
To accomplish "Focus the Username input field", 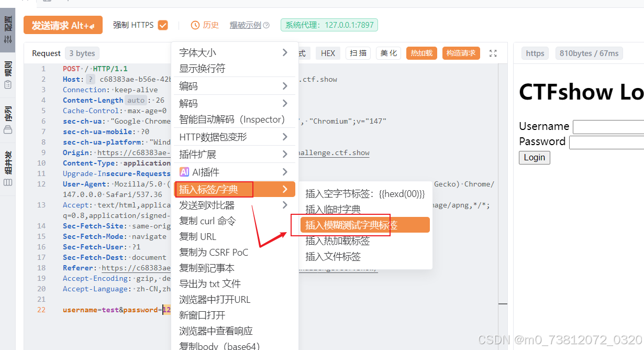I will pyautogui.click(x=608, y=127).
